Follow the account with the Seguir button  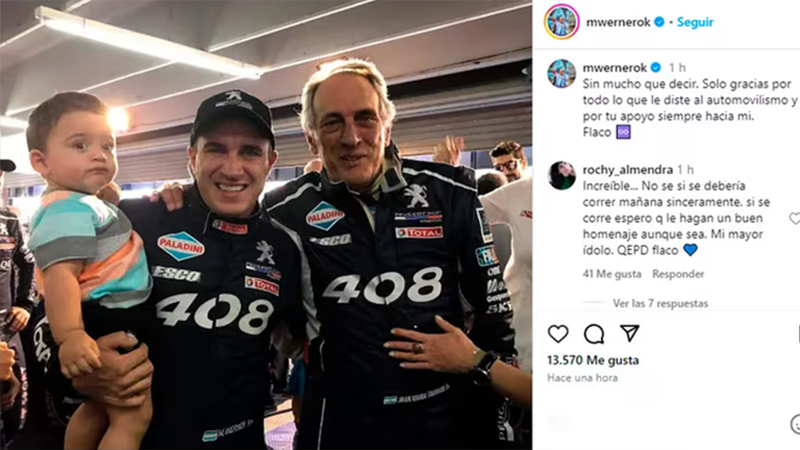[695, 21]
